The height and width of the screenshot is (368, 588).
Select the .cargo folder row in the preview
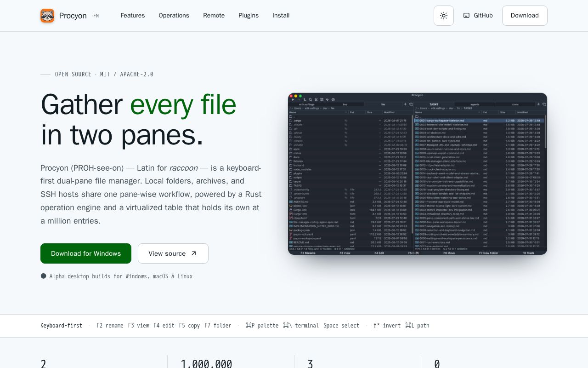[x=351, y=121]
